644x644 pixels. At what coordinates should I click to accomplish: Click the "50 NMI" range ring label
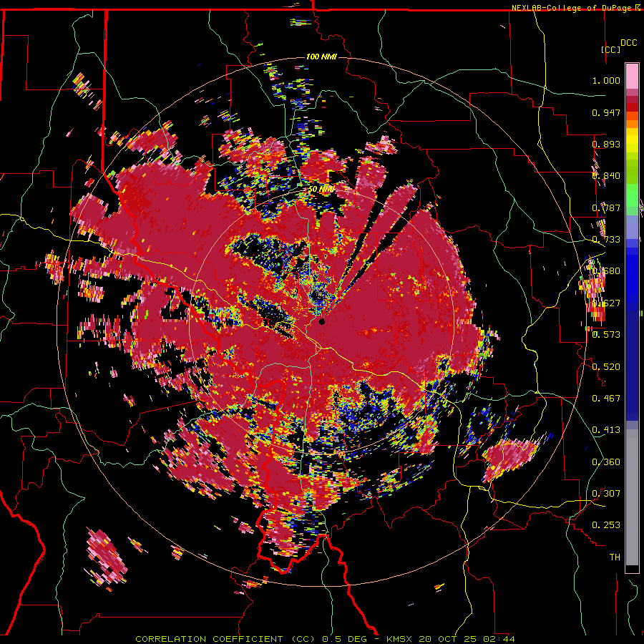point(321,190)
